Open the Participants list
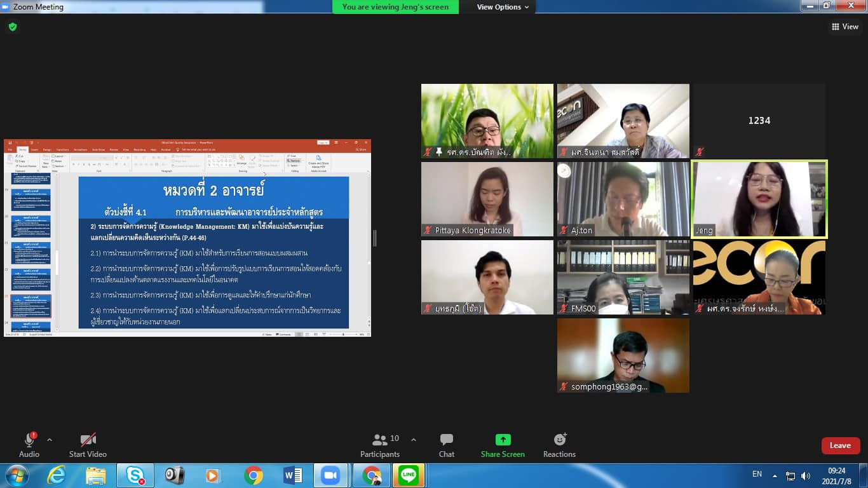The height and width of the screenshot is (488, 868). (x=380, y=445)
